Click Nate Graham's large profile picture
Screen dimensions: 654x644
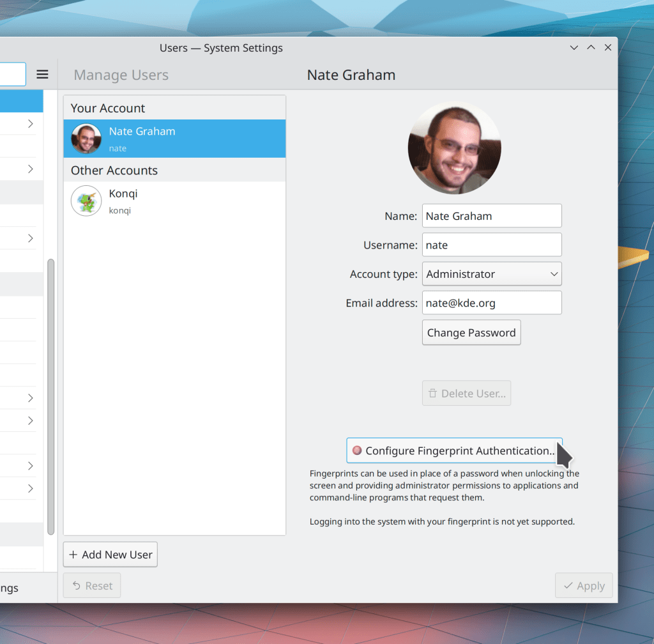pyautogui.click(x=454, y=148)
